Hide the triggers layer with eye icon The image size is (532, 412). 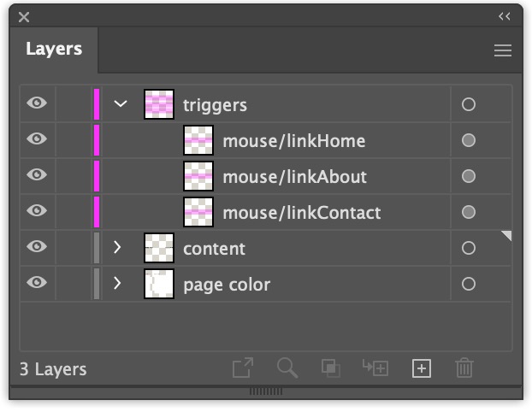tap(37, 104)
